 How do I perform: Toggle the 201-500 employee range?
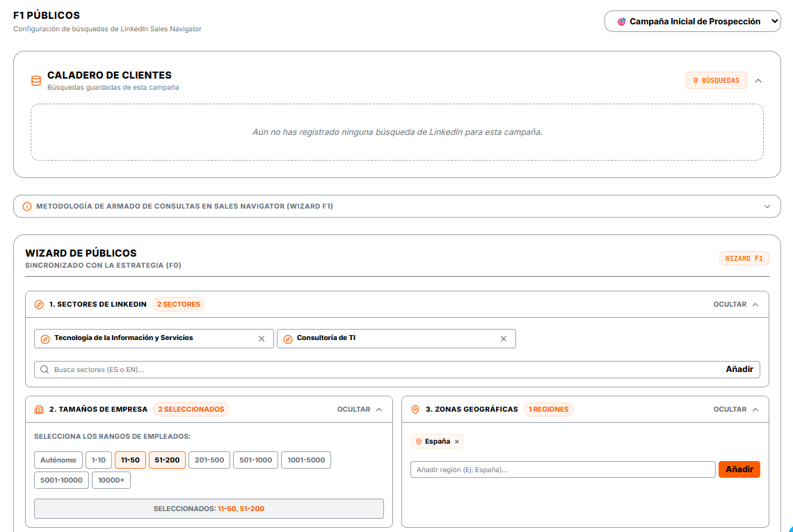(209, 460)
